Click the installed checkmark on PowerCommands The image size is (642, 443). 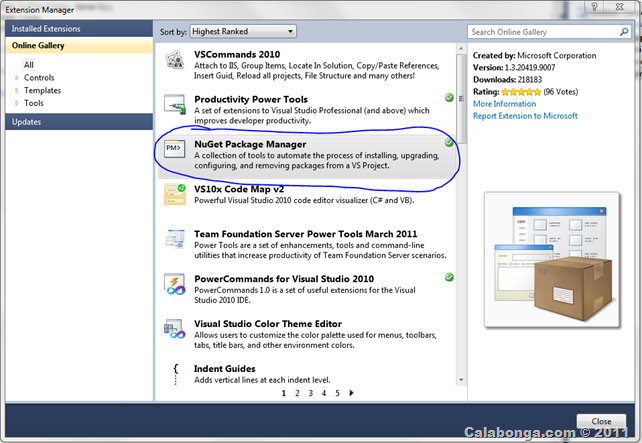[449, 277]
